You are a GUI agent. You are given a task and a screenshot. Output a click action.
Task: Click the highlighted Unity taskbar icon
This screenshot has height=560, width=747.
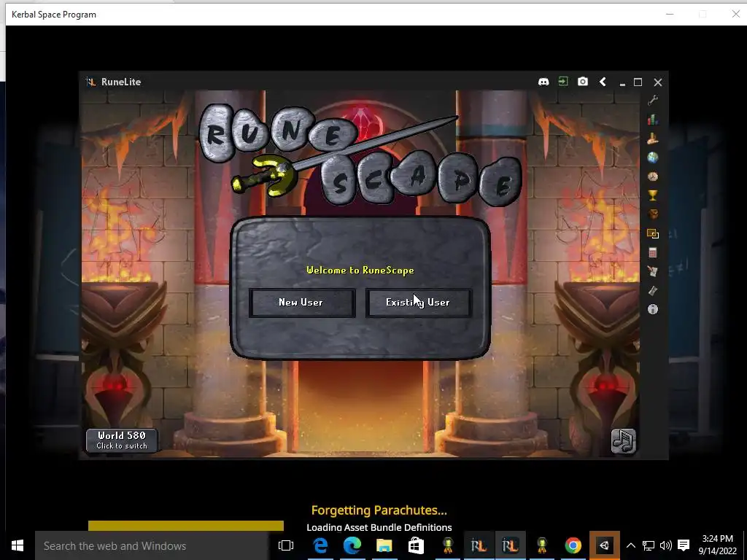coord(605,545)
